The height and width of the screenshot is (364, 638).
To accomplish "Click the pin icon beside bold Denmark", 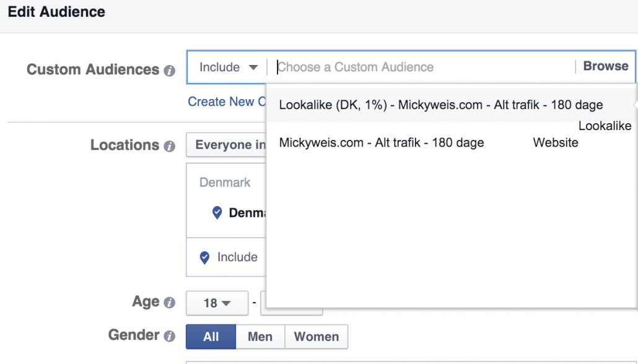I will (217, 212).
